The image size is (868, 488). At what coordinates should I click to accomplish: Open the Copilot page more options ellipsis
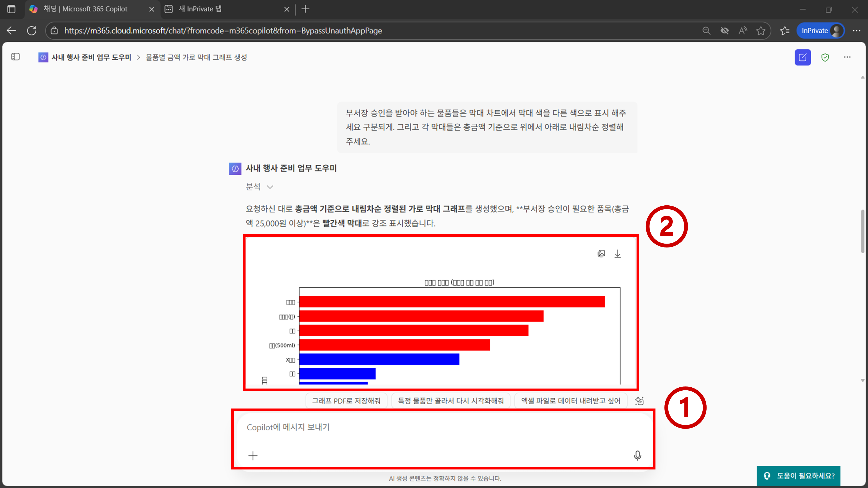(847, 57)
